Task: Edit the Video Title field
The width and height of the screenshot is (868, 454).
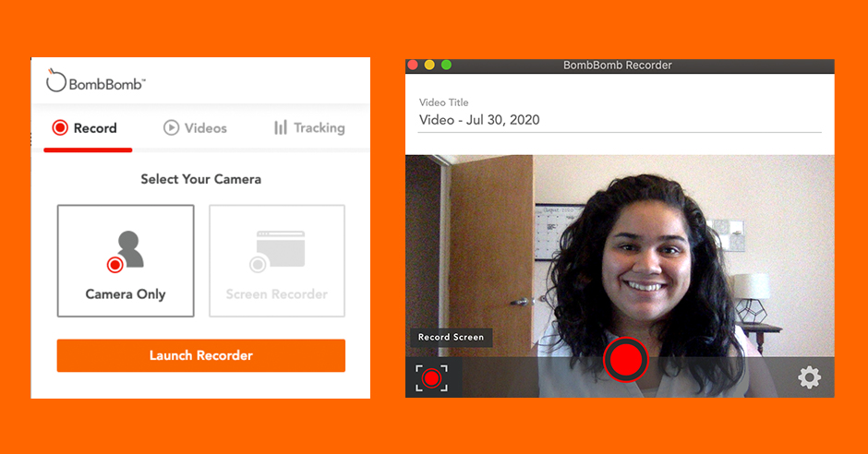Action: coord(620,120)
